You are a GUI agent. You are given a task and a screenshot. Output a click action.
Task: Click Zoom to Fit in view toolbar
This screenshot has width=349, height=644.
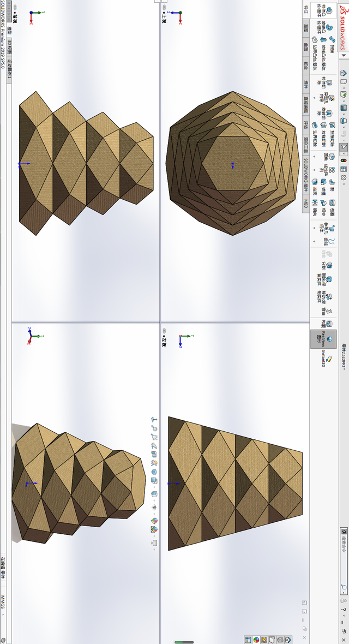154,428
